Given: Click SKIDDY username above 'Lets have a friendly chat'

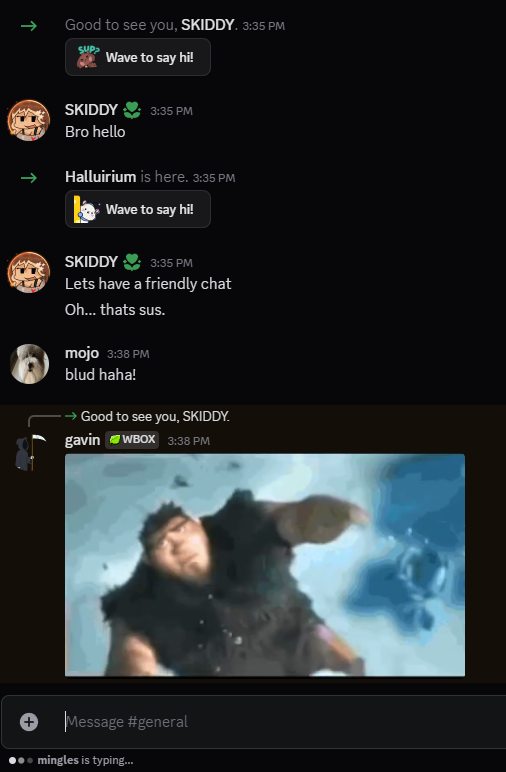Looking at the screenshot, I should click(91, 261).
